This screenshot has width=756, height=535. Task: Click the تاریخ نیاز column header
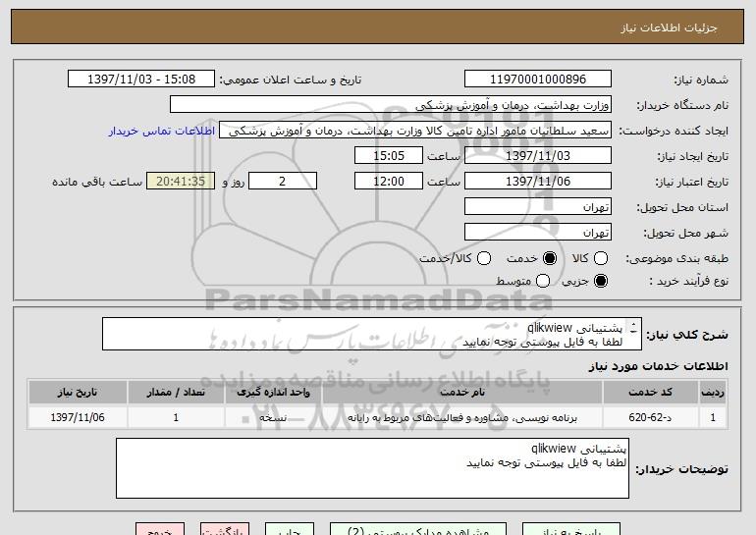click(78, 393)
